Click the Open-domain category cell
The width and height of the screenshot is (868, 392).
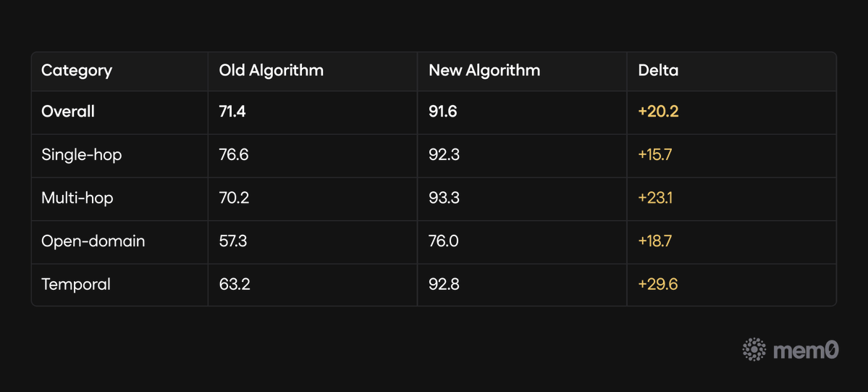[x=93, y=241]
